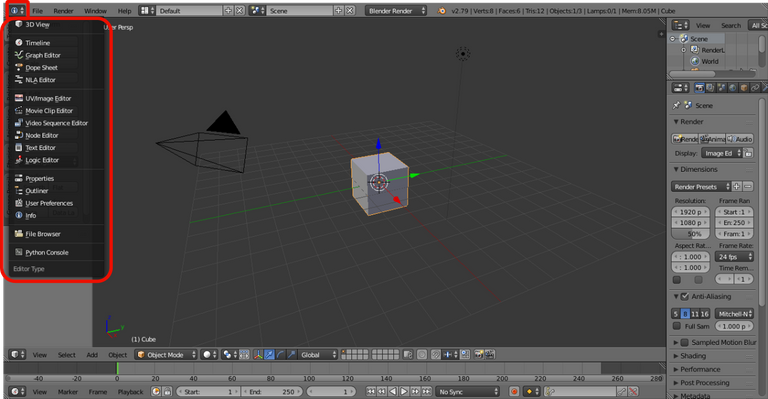Click the 50% resolution percentage slider
The width and height of the screenshot is (768, 399).
(x=691, y=234)
